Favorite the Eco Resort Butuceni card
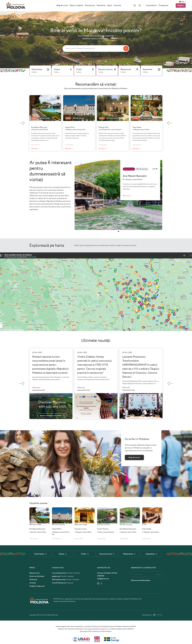The height and width of the screenshot is (644, 192). [58, 98]
